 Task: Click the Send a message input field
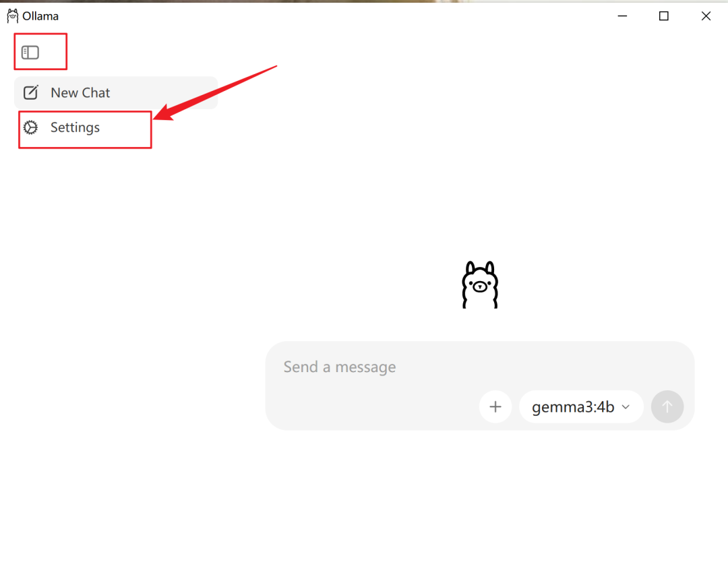tap(479, 367)
